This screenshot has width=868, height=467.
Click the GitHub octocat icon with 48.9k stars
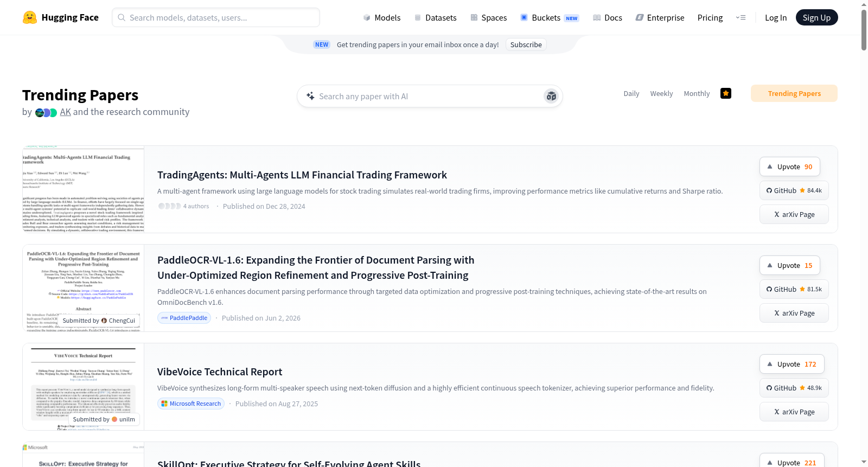[769, 388]
